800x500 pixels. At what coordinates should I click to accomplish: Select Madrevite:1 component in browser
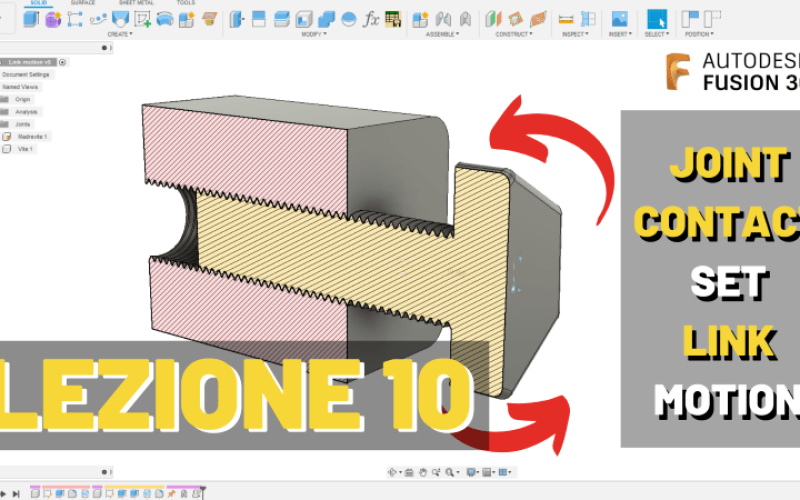tap(32, 137)
